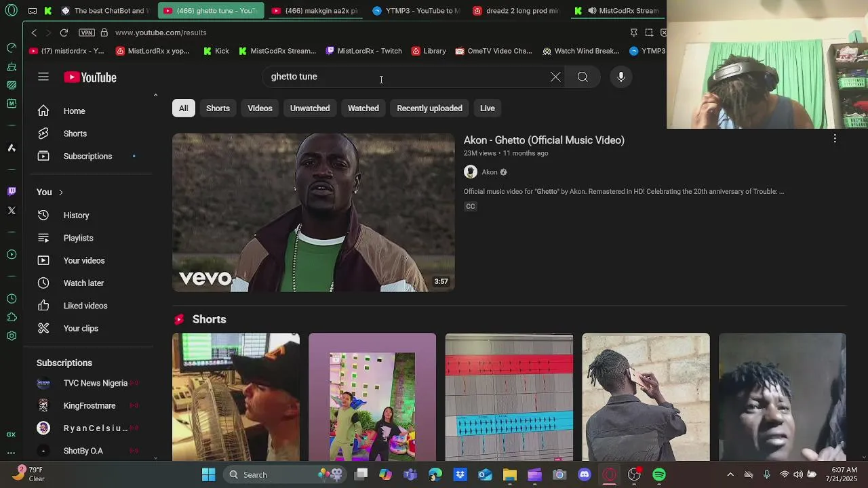Click into the ghetto tune search field

point(407,77)
